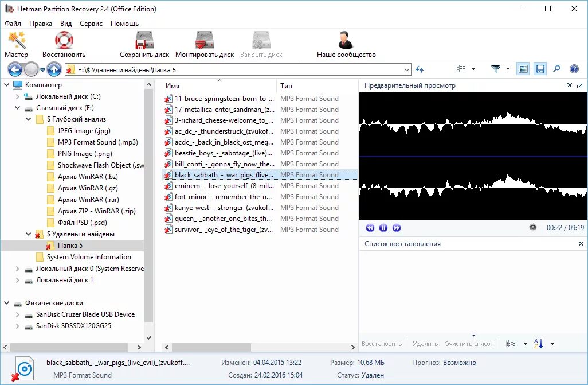Open Наше сообщество community icon

[346, 41]
